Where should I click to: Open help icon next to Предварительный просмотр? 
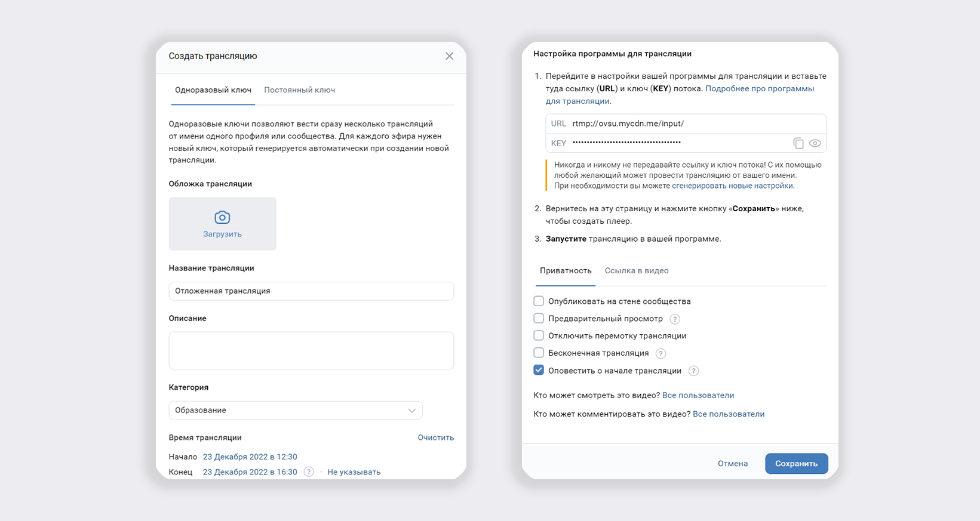pos(675,319)
